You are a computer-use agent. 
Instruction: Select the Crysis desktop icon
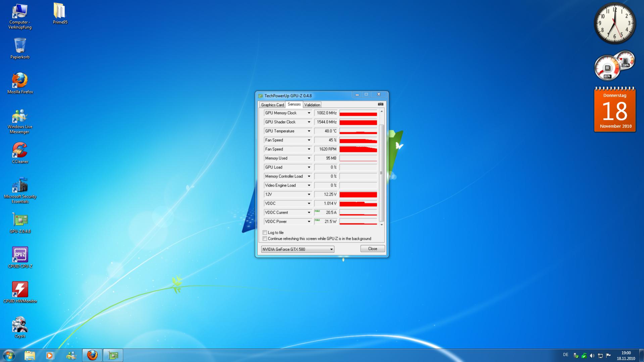coord(20,327)
